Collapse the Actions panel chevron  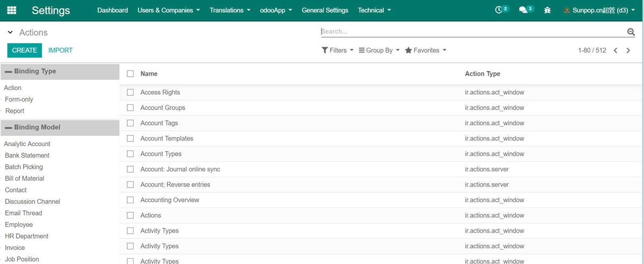(10, 33)
